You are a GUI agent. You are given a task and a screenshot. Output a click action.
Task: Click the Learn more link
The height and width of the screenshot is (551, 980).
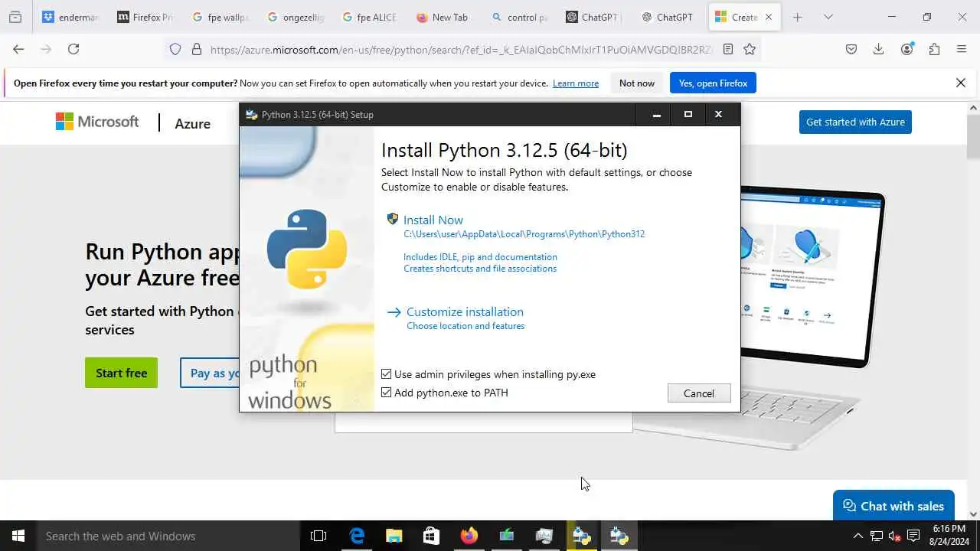576,83
